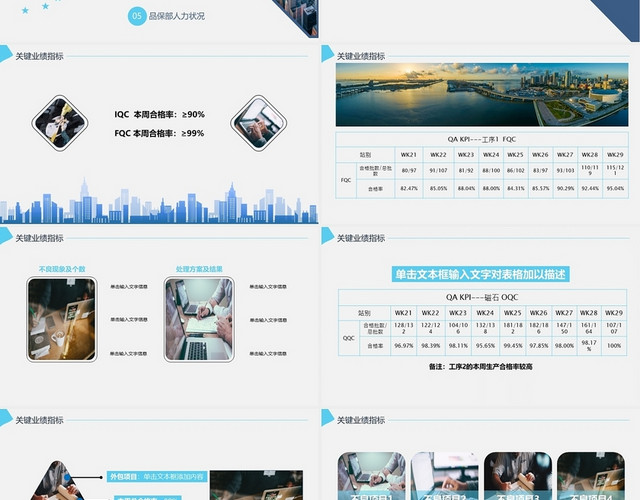Click the 80/97 cell in FQC table
Screen dimensions: 640x500
(x=409, y=171)
